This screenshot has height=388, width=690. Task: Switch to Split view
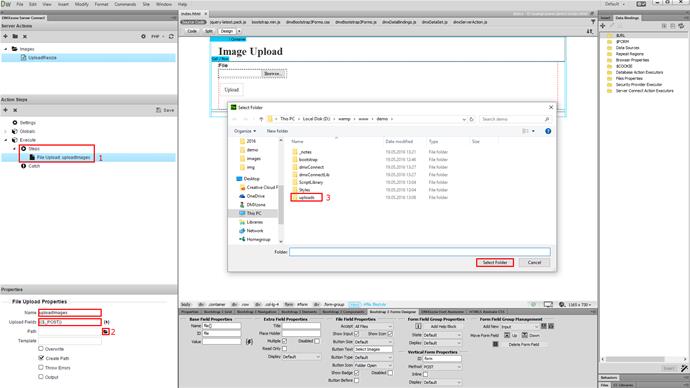(x=209, y=31)
